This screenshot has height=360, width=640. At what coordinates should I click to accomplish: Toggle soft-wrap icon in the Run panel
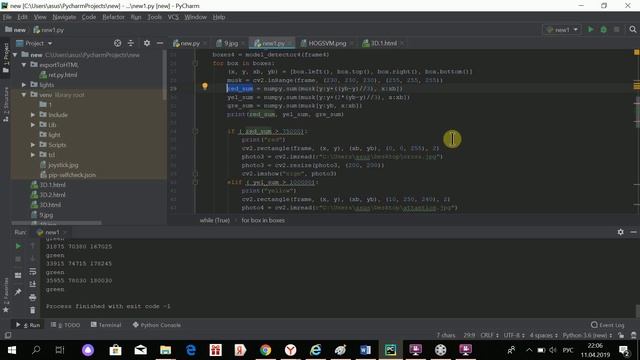point(33,272)
